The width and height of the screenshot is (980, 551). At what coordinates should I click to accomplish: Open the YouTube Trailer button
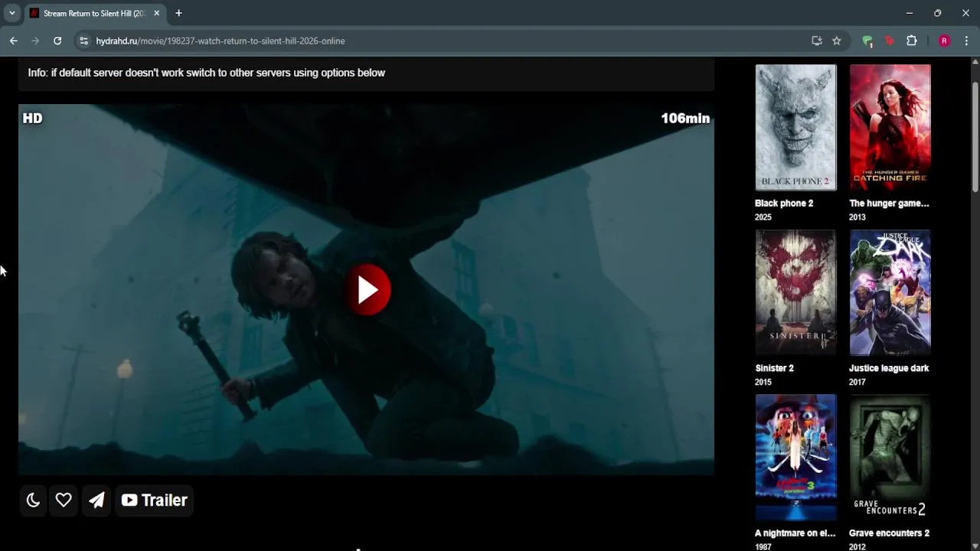(155, 500)
